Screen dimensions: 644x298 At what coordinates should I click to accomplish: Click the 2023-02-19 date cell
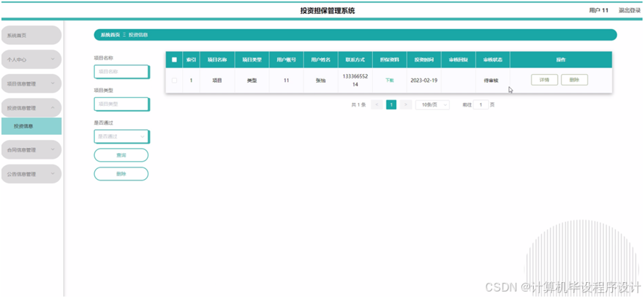(x=424, y=80)
